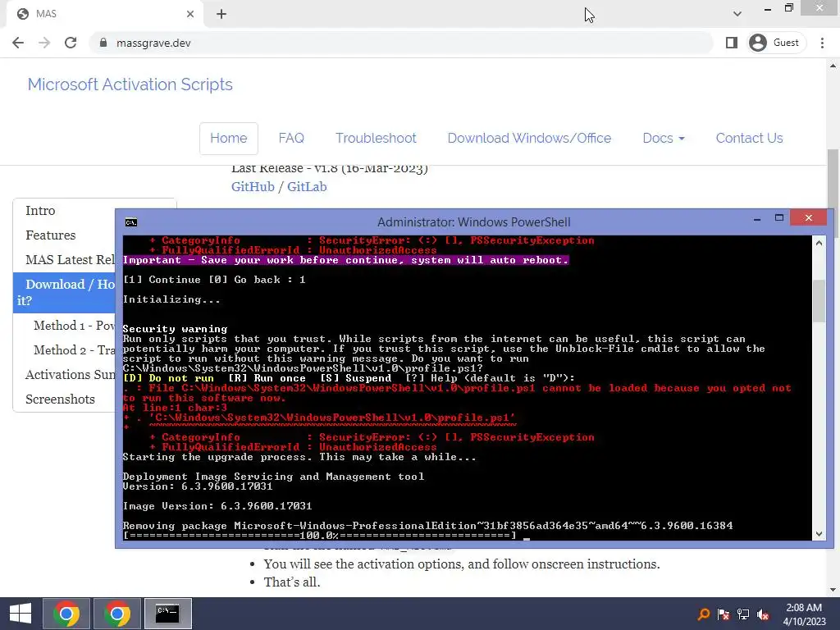Viewport: 840px width, 630px height.
Task: Close the Administrator PowerShell window
Action: (x=808, y=217)
